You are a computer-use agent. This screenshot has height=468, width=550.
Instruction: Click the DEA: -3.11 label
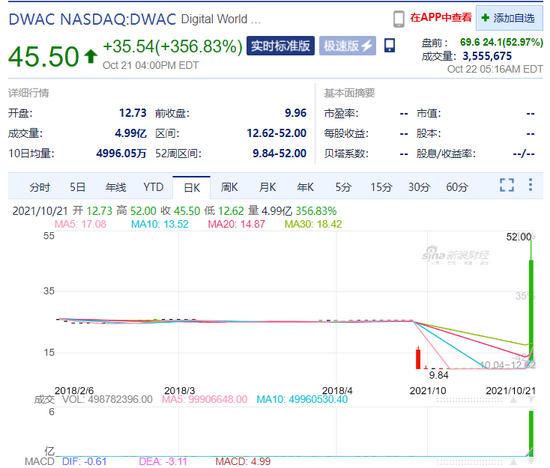pos(163,461)
